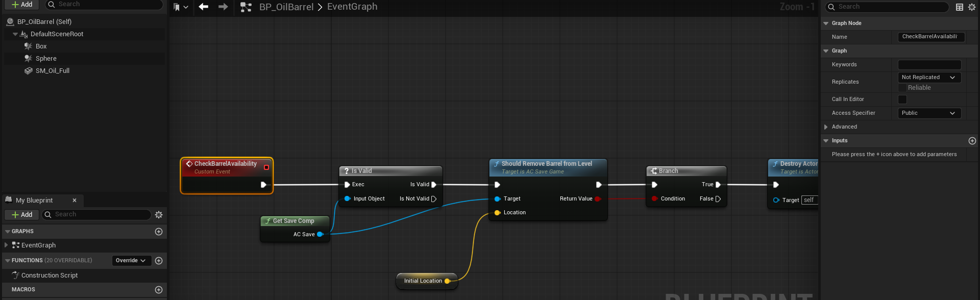The height and width of the screenshot is (300, 980).
Task: Click Add button in My Blueprint
Action: point(22,215)
